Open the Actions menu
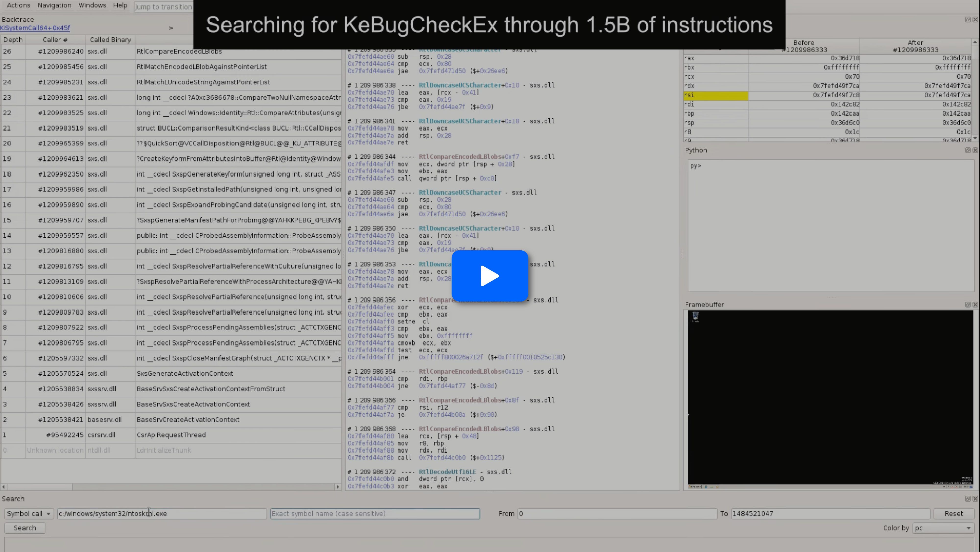Viewport: 980px width, 552px height. coord(18,5)
